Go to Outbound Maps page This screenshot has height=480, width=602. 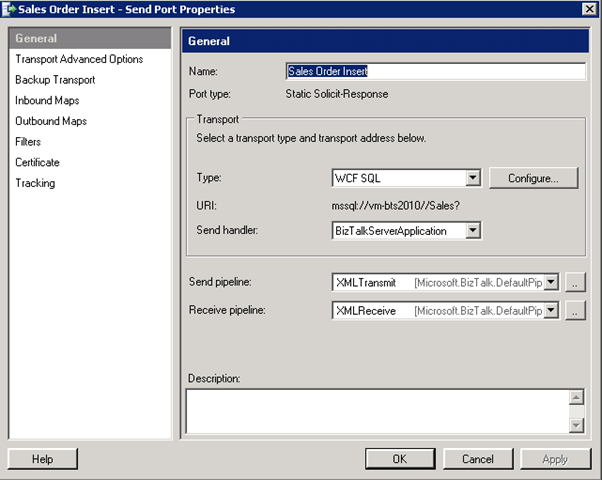pyautogui.click(x=51, y=121)
